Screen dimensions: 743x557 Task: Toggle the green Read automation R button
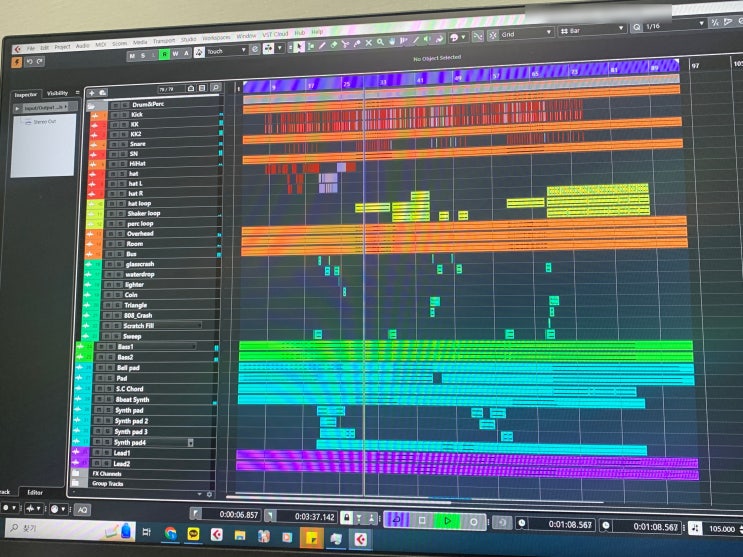coord(164,54)
